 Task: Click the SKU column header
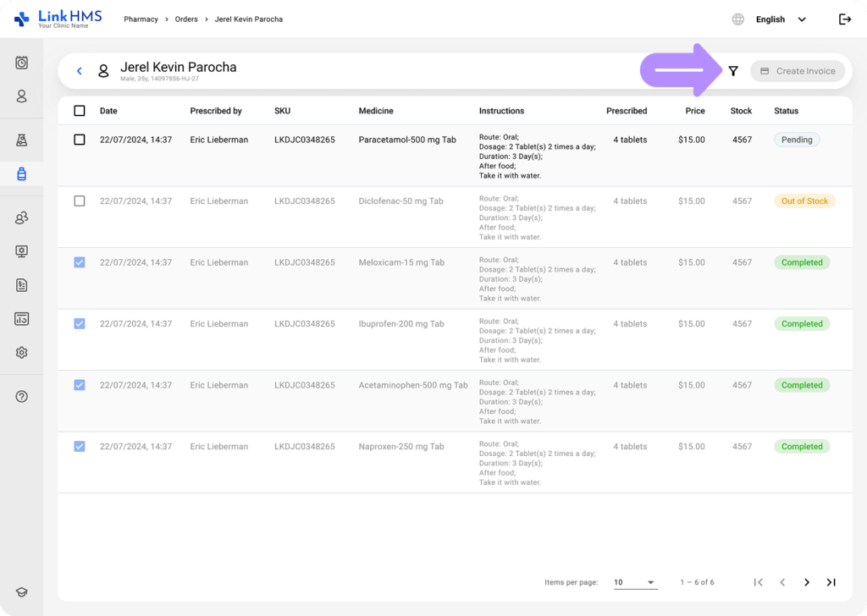pos(283,111)
